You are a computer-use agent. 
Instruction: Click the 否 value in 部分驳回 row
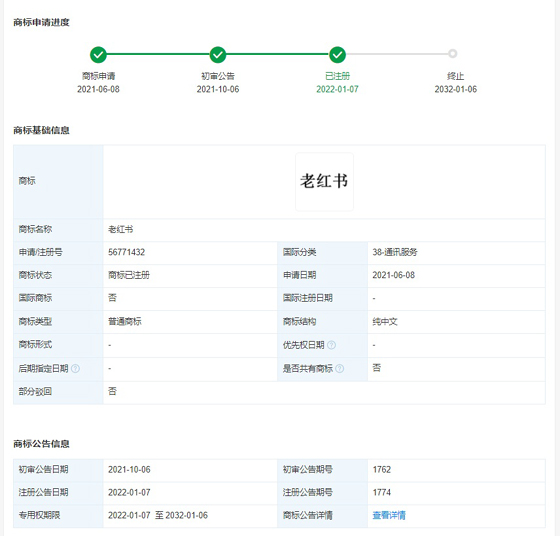tap(112, 391)
